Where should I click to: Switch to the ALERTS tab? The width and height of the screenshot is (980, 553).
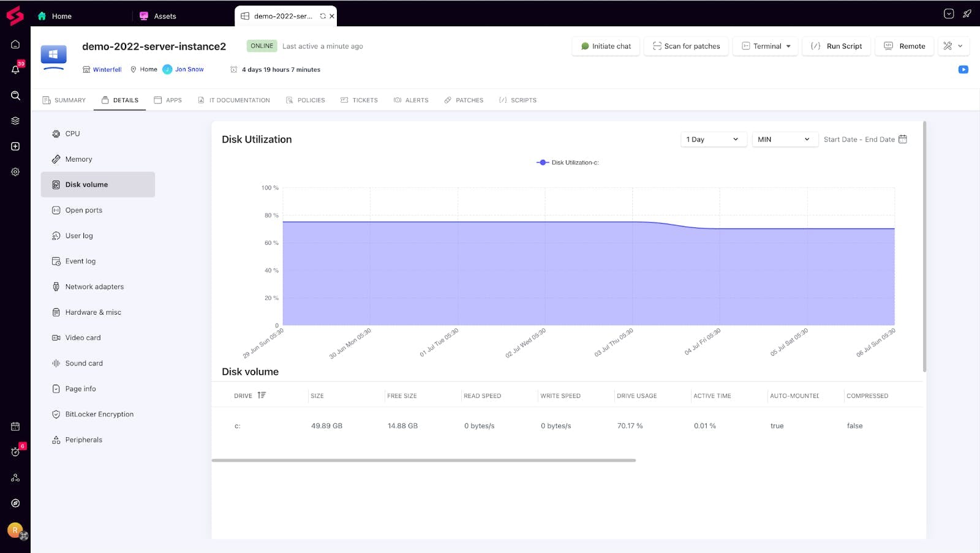(411, 100)
